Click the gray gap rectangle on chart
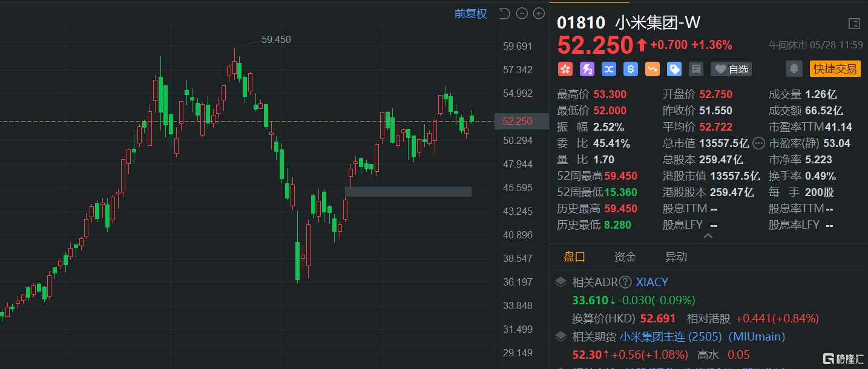868x369 pixels. [x=408, y=192]
